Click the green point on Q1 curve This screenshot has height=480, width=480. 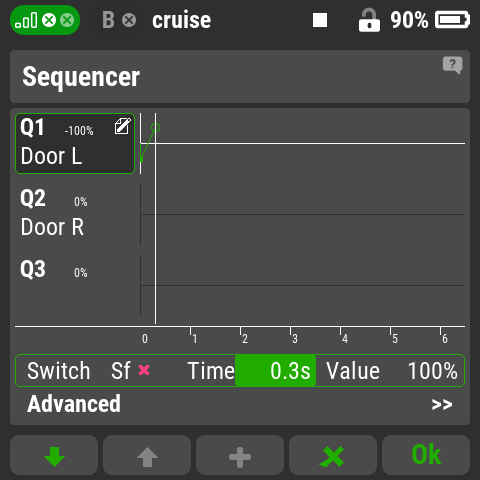[x=155, y=128]
